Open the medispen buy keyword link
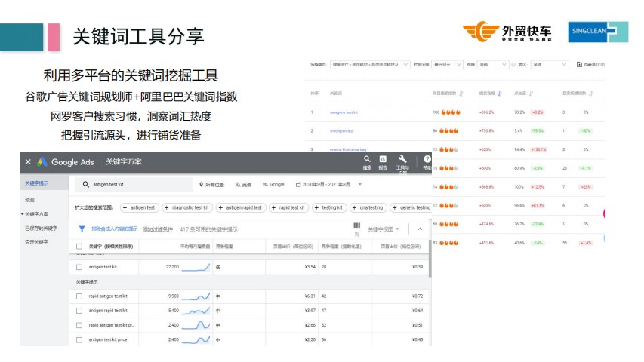This screenshot has width=644, height=362. pyautogui.click(x=341, y=131)
